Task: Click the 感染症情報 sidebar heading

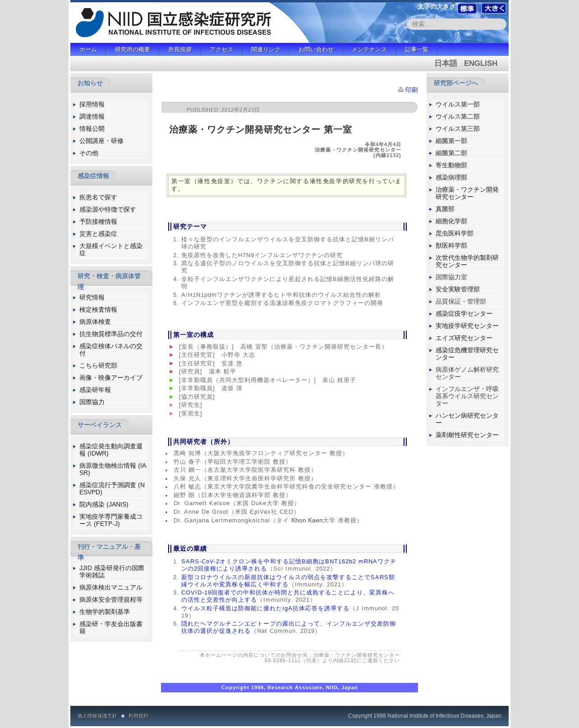Action: coord(93,176)
